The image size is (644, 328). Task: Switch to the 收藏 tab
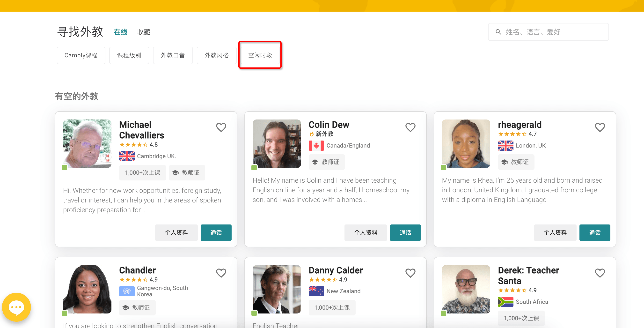coord(144,32)
